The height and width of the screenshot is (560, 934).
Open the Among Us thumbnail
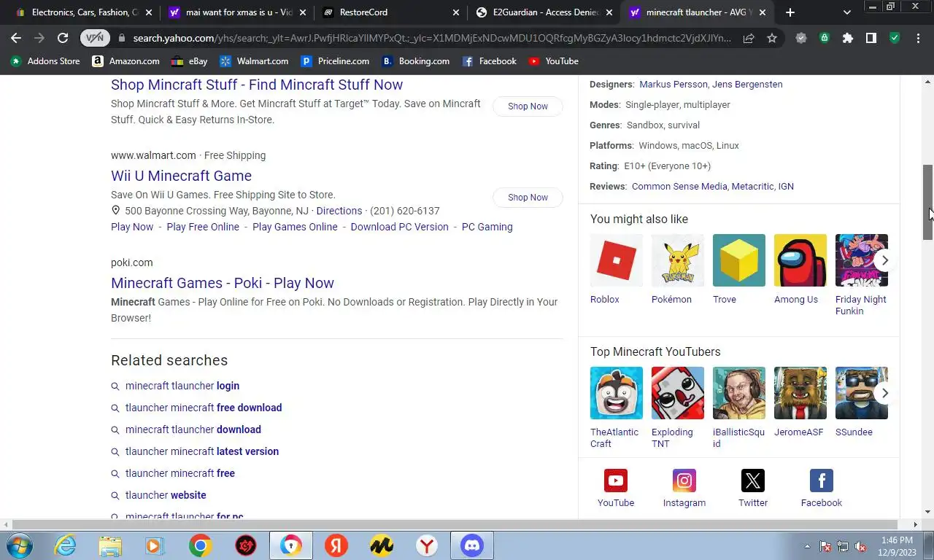click(x=800, y=260)
